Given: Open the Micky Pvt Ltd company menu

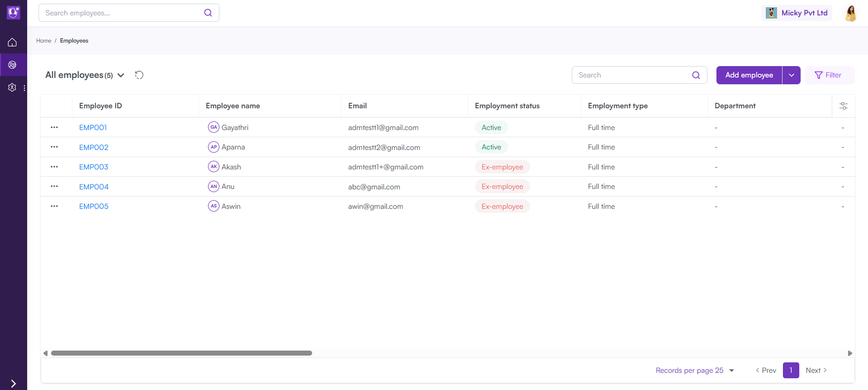Looking at the screenshot, I should 797,12.
